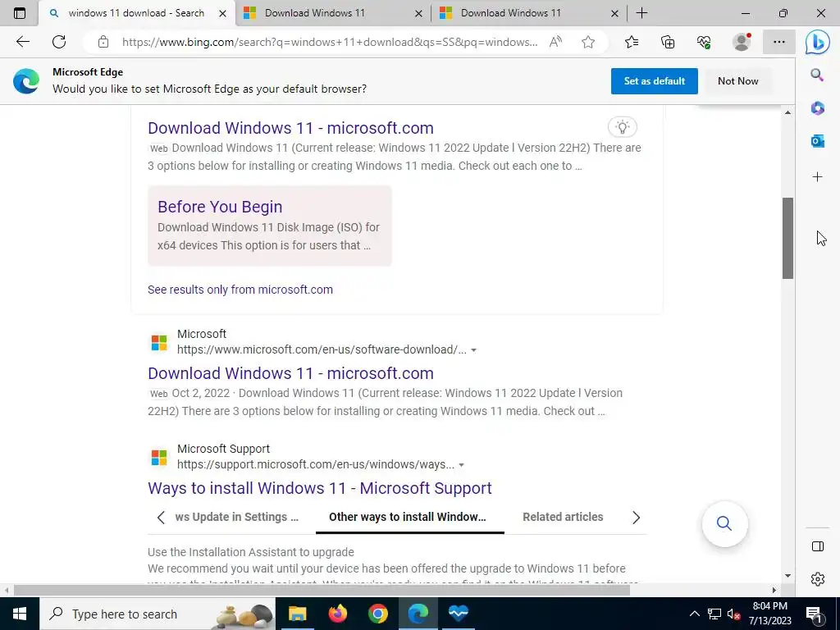Open the Before You Begin card
The image size is (840, 630).
coord(269,226)
